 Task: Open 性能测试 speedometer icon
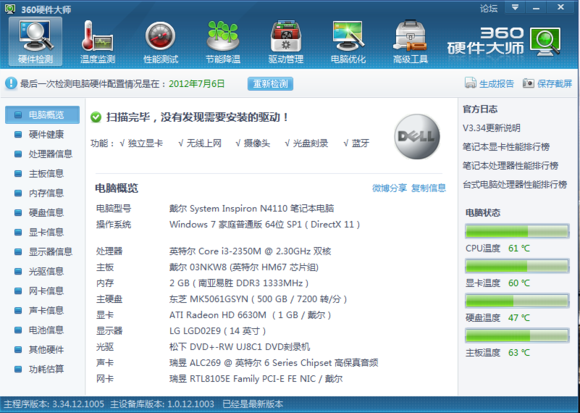click(x=160, y=41)
